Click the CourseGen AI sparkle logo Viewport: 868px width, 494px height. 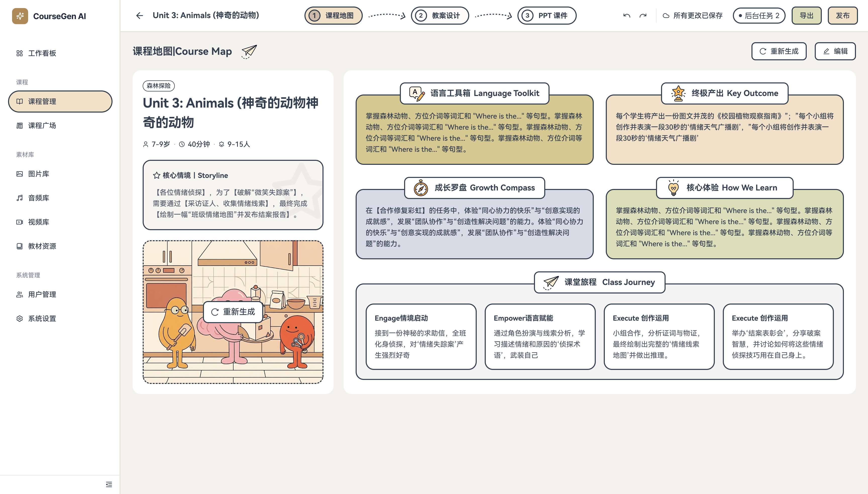[x=20, y=16]
